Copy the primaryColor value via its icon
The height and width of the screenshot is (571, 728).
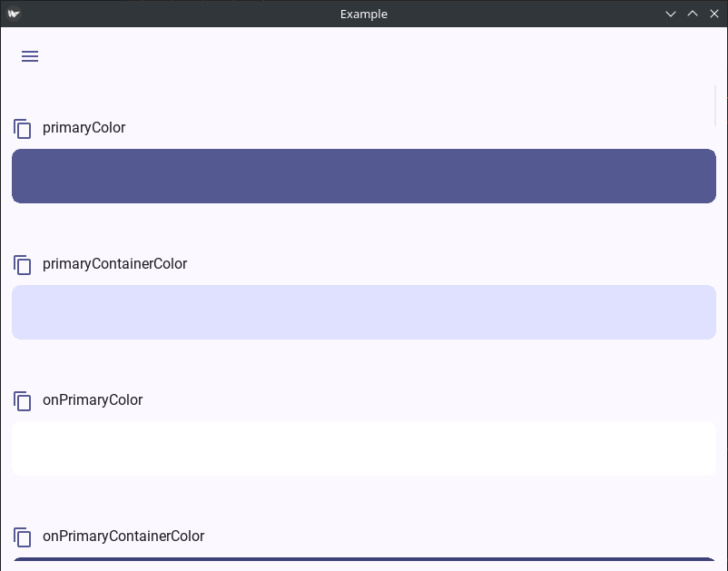pyautogui.click(x=23, y=129)
